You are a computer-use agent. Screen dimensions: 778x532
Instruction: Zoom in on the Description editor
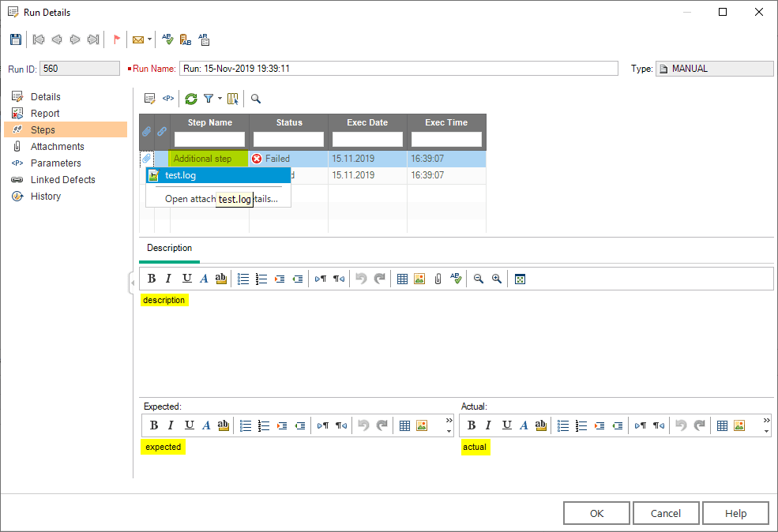(x=497, y=279)
